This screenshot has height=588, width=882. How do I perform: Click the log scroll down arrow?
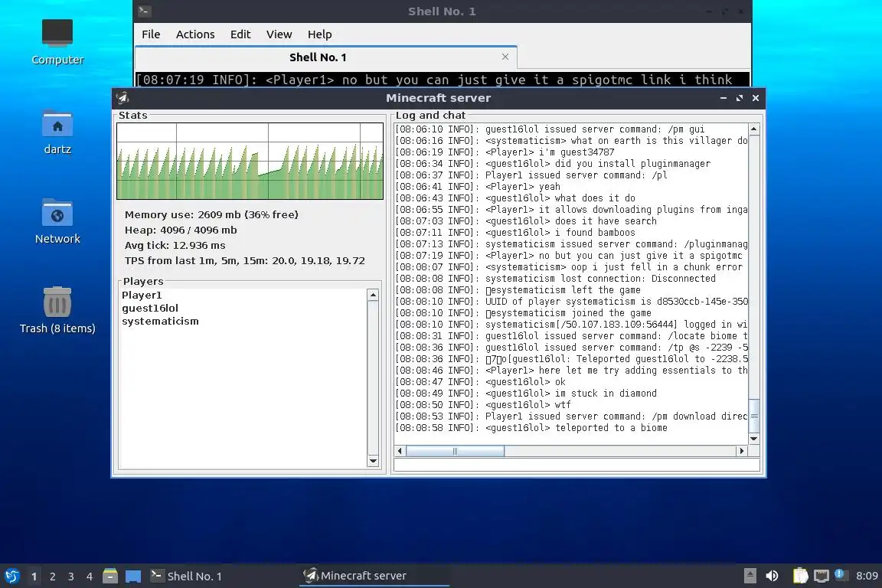click(753, 439)
